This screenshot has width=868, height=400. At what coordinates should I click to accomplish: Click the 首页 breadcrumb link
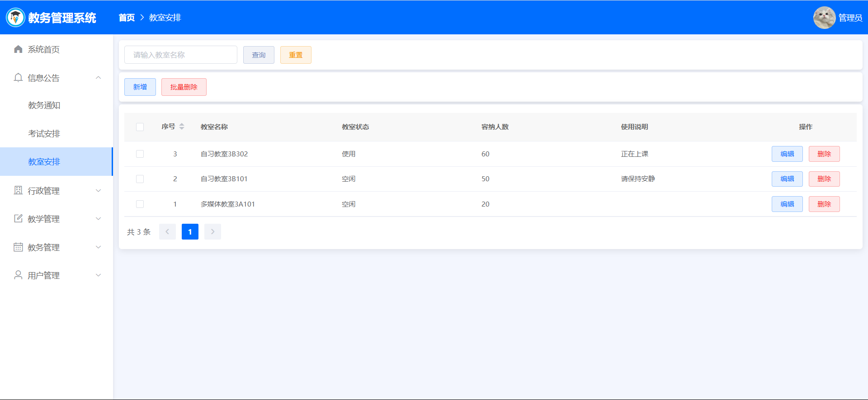127,18
